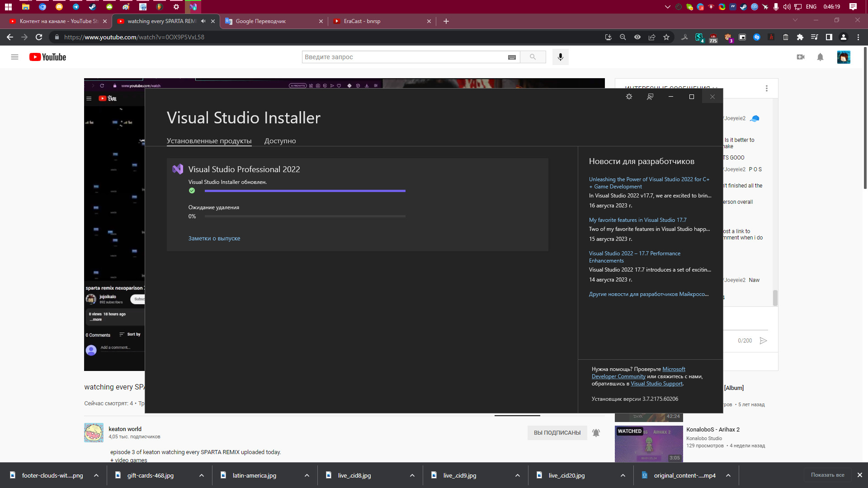
Task: Click the YouTube voice search microphone
Action: tap(560, 57)
